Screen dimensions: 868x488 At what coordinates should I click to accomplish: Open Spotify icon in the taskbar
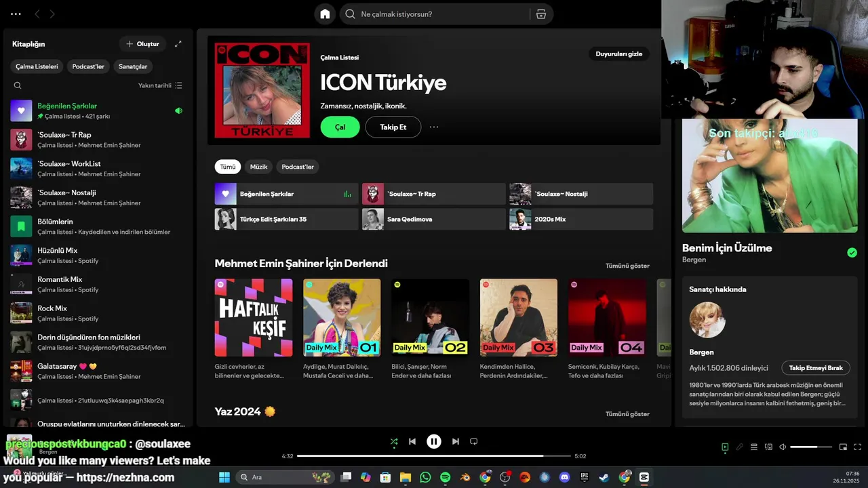point(446,477)
